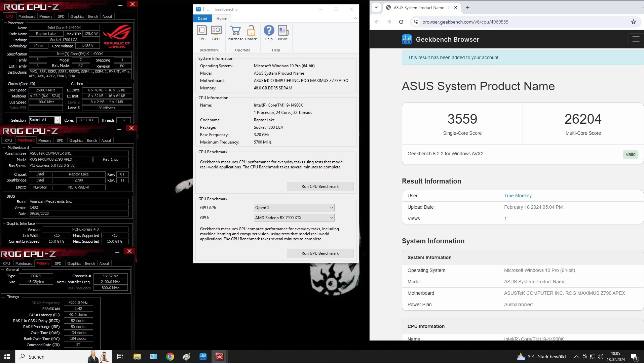Open the Geekbench quick access toolbar dropdown
This screenshot has height=363, width=644.
click(208, 9)
